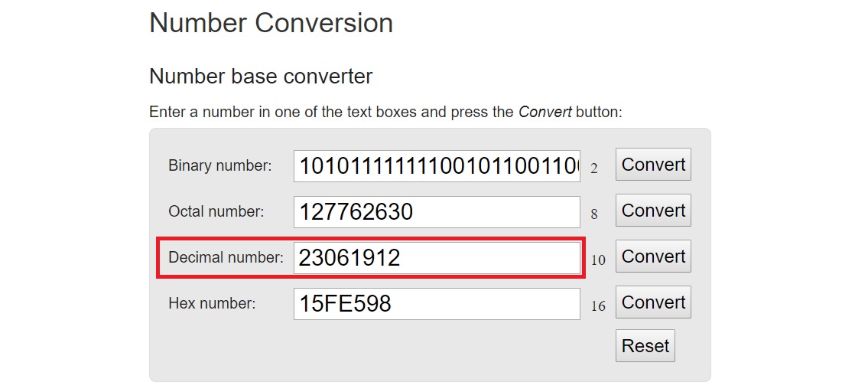Click the base 2 subscript indicator

[x=594, y=169]
